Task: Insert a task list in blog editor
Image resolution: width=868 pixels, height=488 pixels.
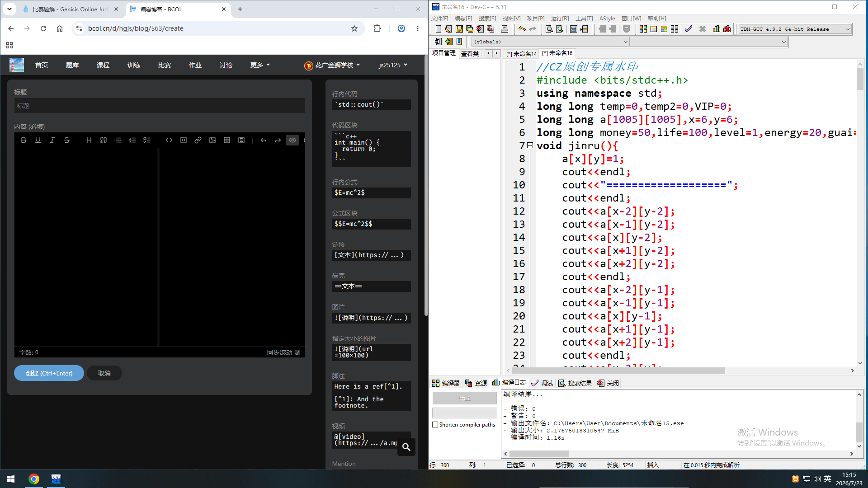Action: [147, 140]
